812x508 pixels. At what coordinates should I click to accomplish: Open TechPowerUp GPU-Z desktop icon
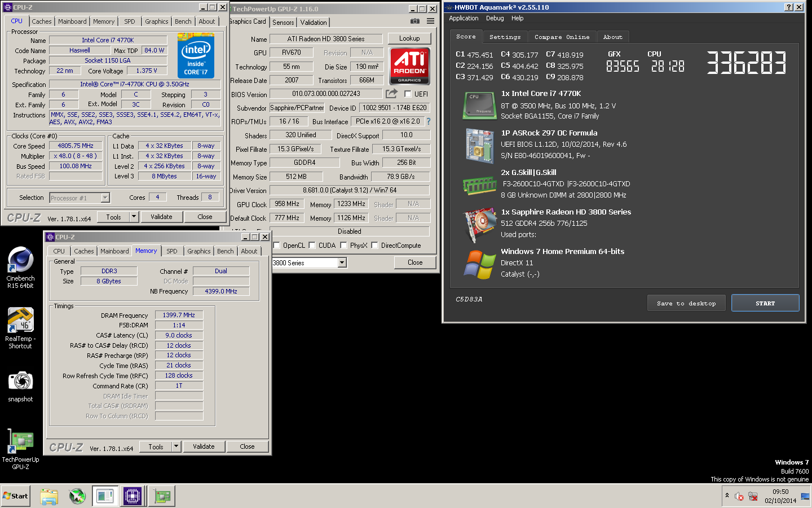coord(20,449)
